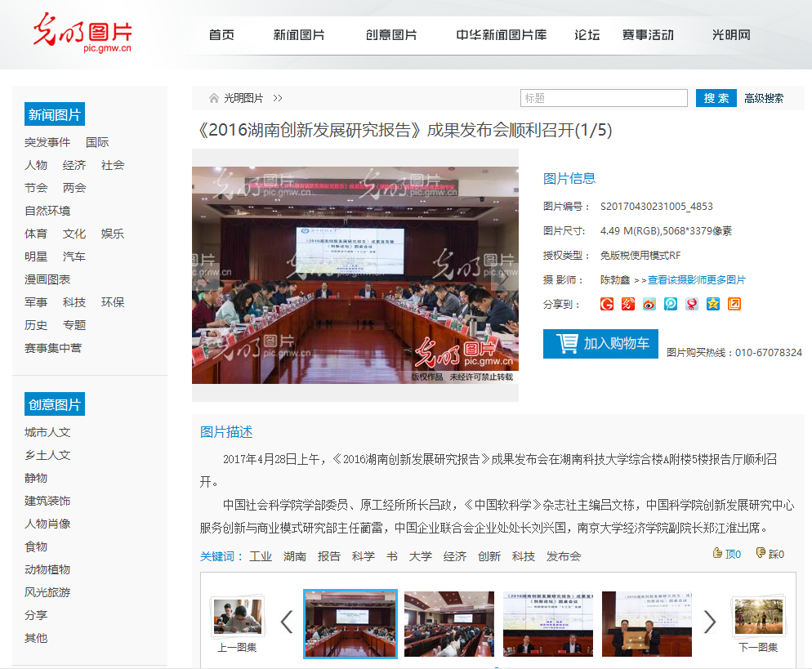Share photo to QQ Zone star icon
Image resolution: width=812 pixels, height=669 pixels.
pos(713,304)
